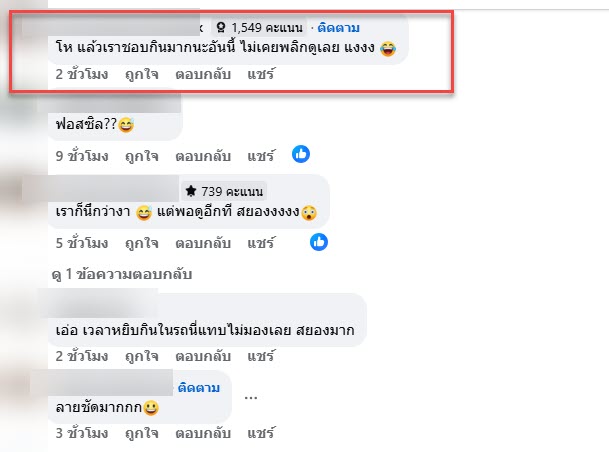The width and height of the screenshot is (609, 452).
Task: Like the comment posted 2 ชั่วโมง at top
Action: pos(142,74)
